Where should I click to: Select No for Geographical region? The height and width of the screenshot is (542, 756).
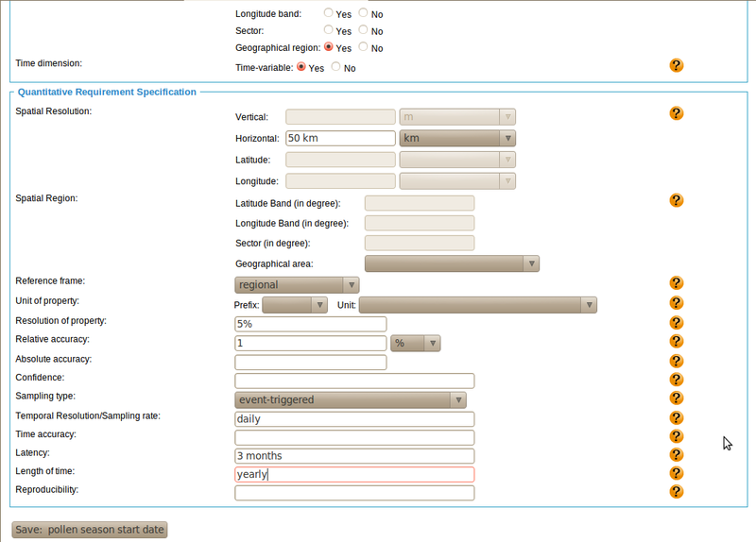pos(363,47)
